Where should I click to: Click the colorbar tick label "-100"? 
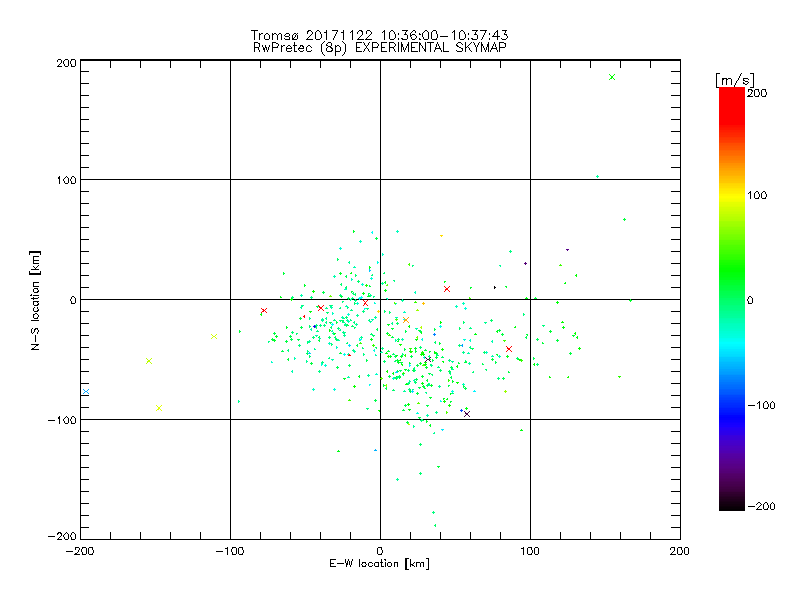(x=761, y=406)
